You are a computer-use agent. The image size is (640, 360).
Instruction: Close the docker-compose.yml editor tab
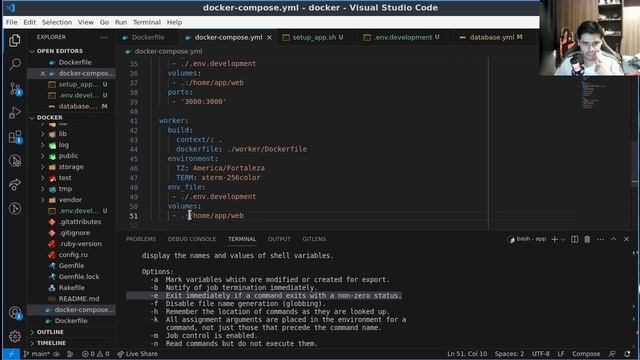(269, 37)
